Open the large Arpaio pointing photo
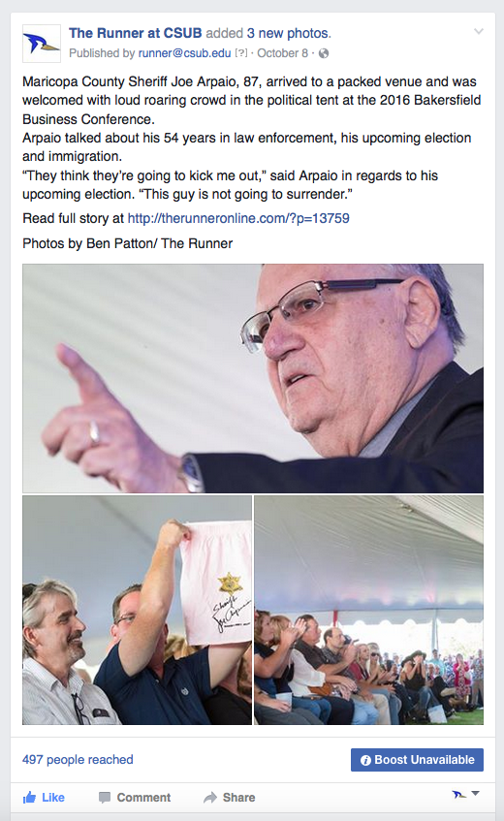The image size is (504, 821). pos(253,378)
